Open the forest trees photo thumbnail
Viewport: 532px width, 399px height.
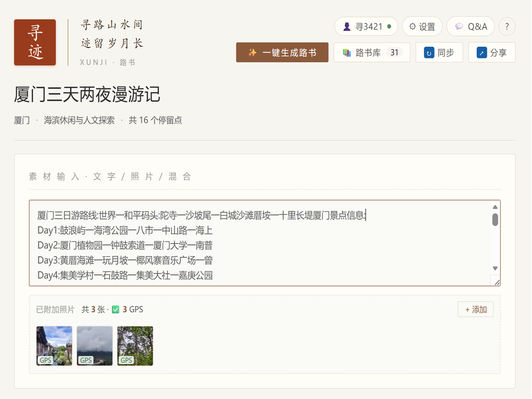(135, 346)
